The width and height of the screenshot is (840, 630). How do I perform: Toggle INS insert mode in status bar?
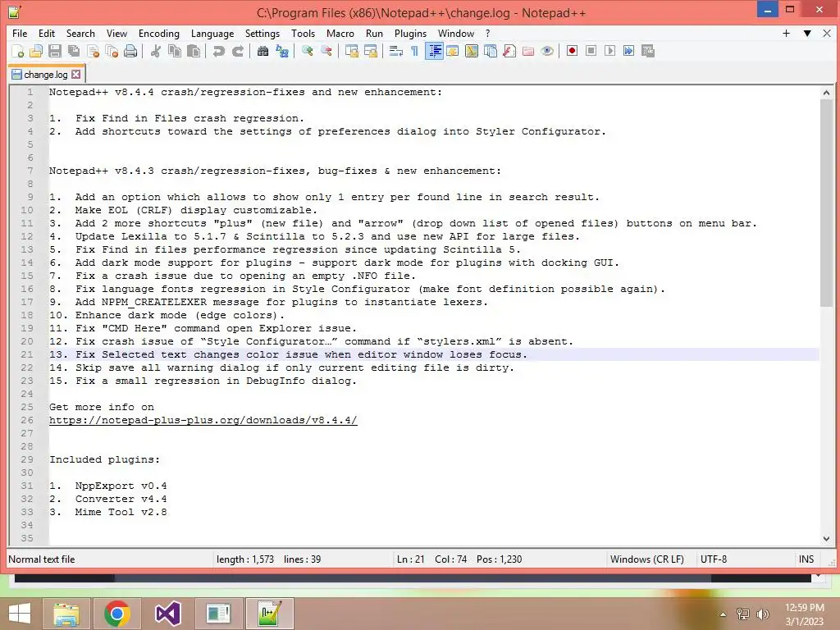806,559
